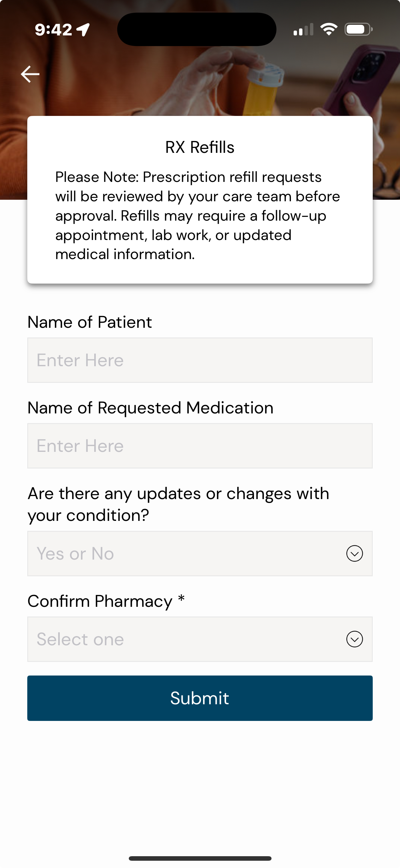The image size is (400, 868).
Task: Tap the Confirm Pharmacy label
Action: tap(100, 601)
